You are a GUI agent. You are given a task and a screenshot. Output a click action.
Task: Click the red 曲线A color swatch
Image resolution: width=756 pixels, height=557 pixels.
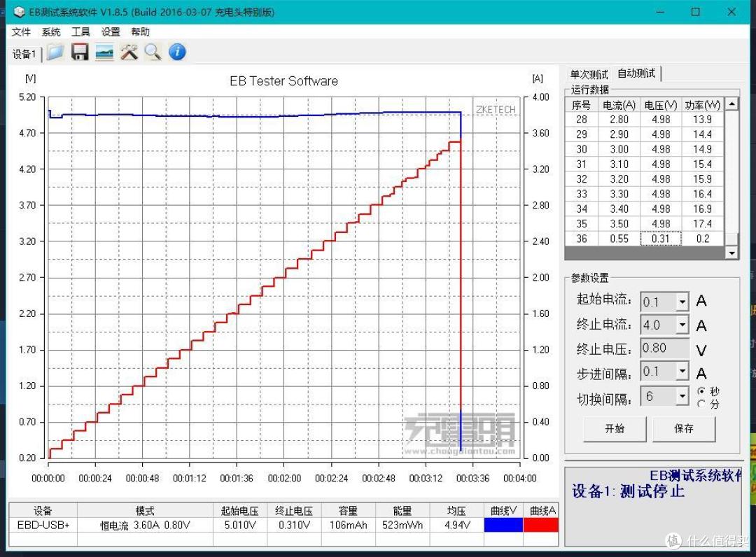tap(541, 525)
